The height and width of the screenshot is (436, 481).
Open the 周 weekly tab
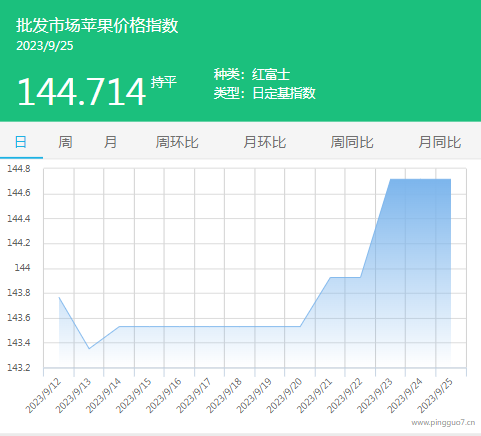tap(65, 142)
